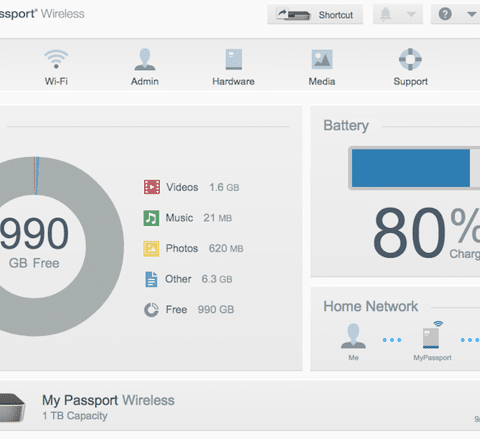Click the blue battery charge bar
The width and height of the screenshot is (480, 439).
[411, 168]
